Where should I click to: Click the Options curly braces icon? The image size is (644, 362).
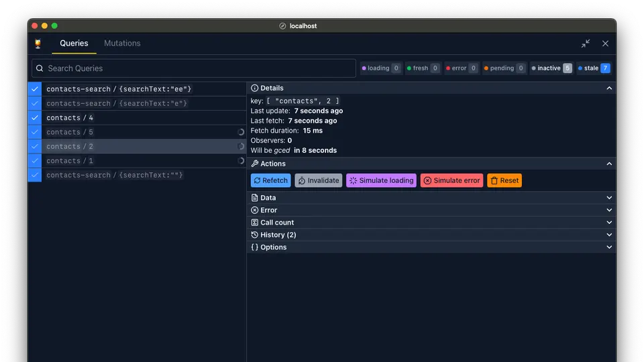pos(255,247)
